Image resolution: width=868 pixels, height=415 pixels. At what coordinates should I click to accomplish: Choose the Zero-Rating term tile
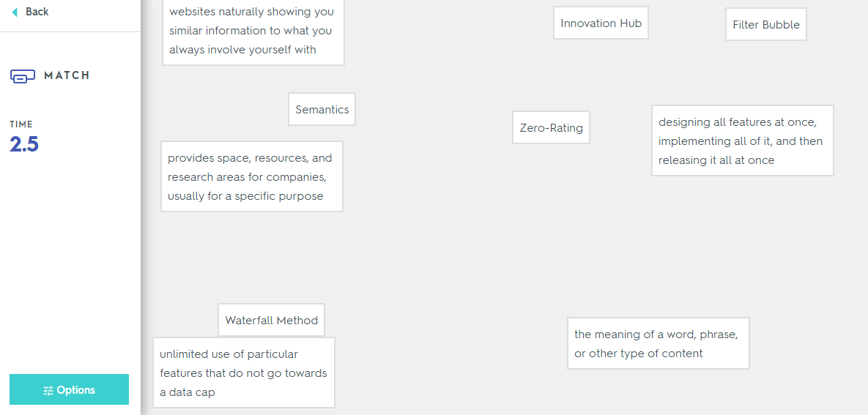click(551, 127)
